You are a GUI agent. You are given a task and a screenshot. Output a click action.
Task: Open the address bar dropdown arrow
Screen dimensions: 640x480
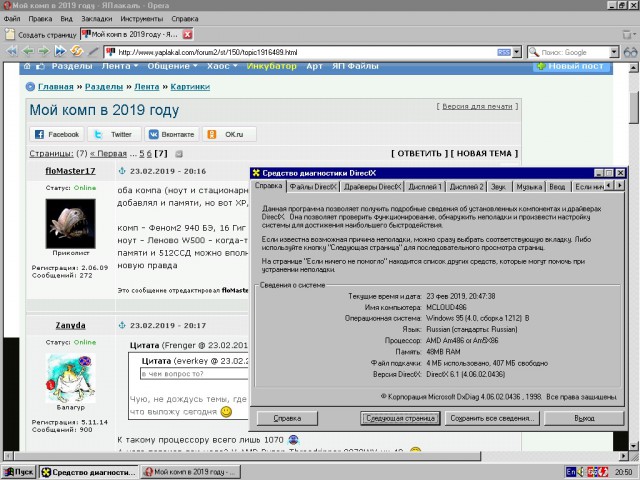(517, 52)
